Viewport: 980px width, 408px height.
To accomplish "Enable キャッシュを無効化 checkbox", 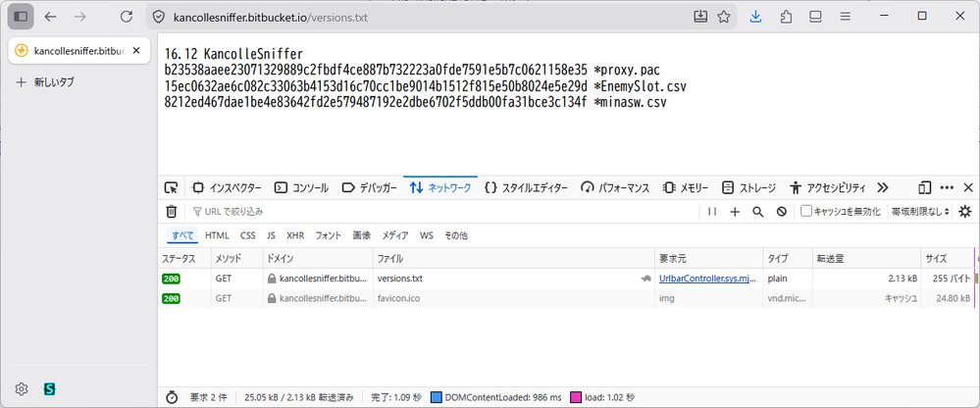I will 806,211.
